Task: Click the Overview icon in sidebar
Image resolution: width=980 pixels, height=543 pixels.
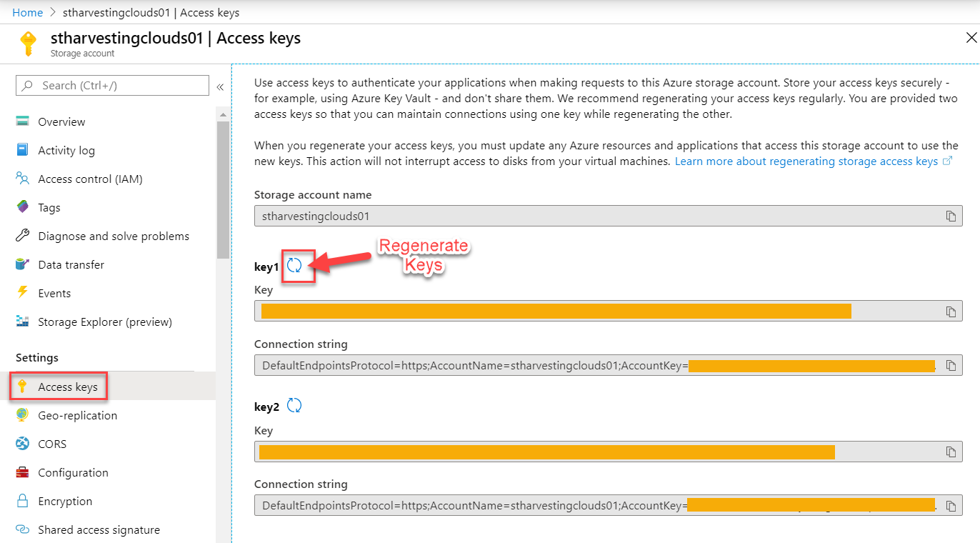Action: (x=23, y=121)
